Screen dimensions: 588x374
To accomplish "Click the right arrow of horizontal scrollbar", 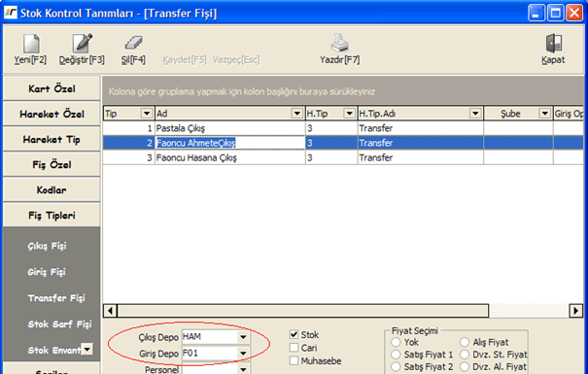I will click(x=575, y=311).
